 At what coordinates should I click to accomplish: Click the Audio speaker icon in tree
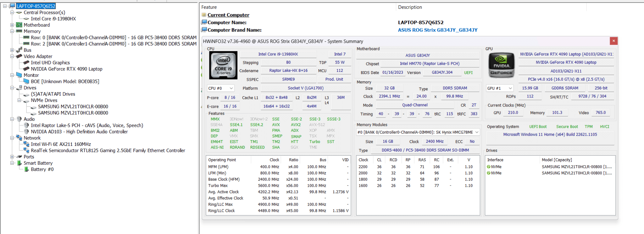click(19, 119)
